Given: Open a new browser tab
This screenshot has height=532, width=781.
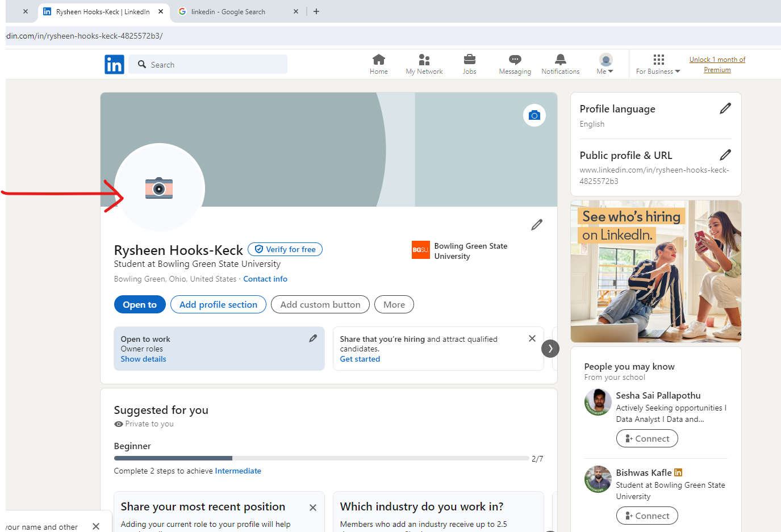Looking at the screenshot, I should click(316, 11).
